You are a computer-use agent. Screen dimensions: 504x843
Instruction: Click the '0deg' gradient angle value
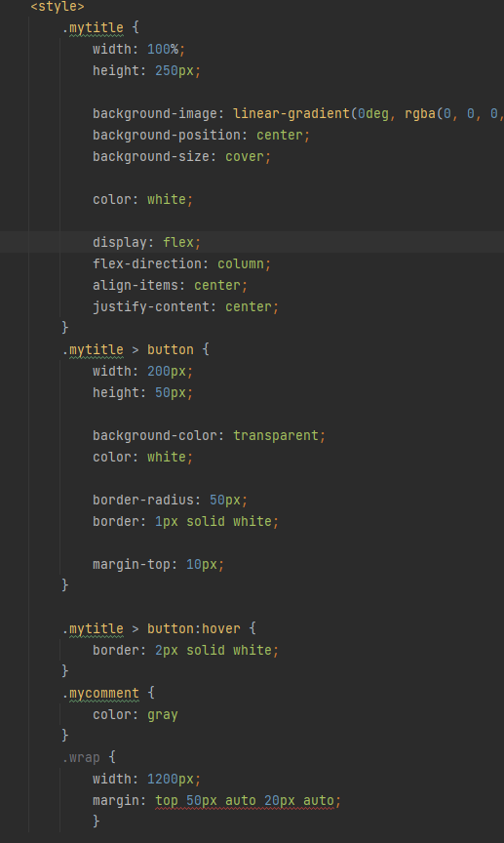pos(373,114)
